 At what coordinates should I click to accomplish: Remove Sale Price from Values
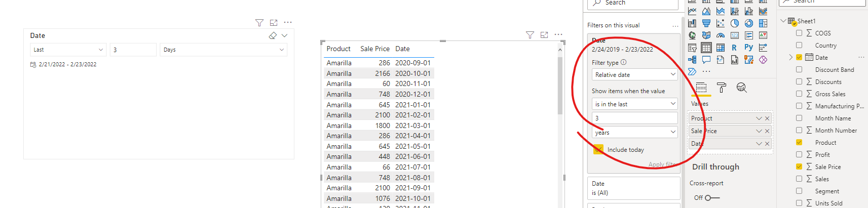pos(767,131)
